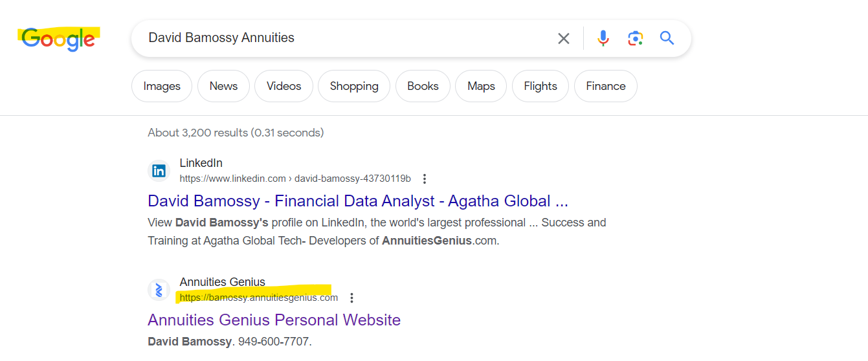Open Google Lens image search icon
868x361 pixels.
coord(636,39)
